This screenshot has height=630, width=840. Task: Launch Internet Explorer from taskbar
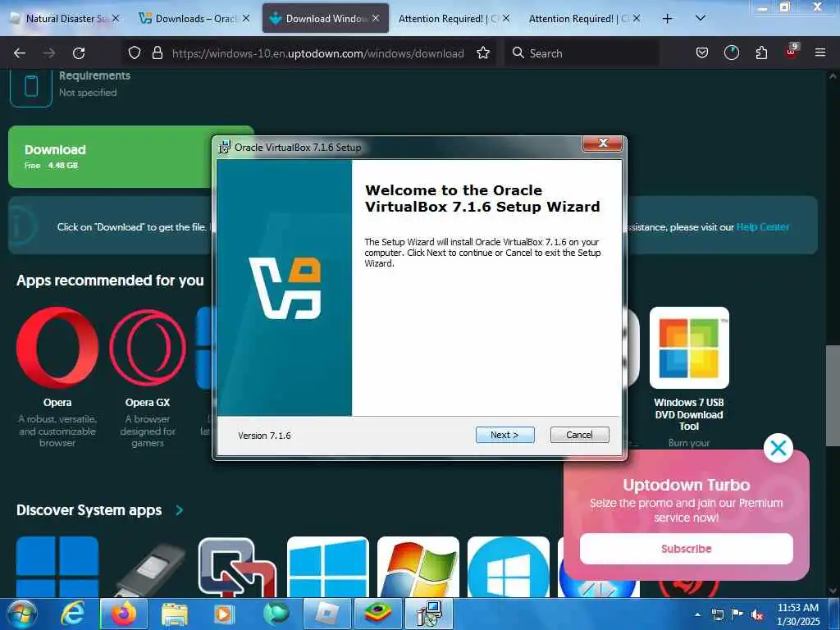click(73, 614)
